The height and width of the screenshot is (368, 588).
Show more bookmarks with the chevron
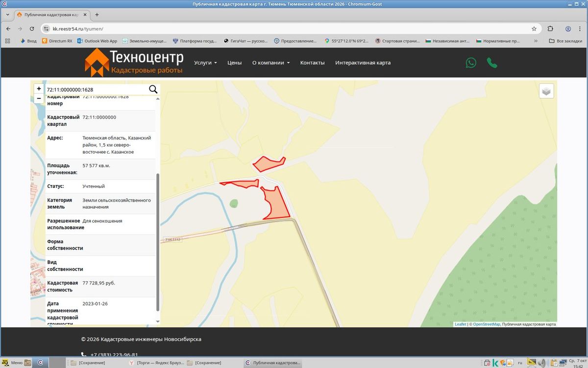point(536,41)
